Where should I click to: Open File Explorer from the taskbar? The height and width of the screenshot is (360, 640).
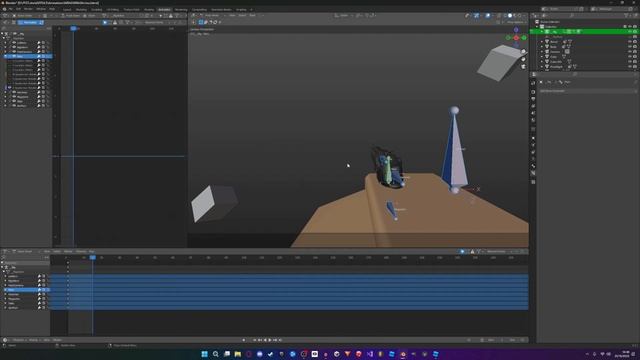click(x=238, y=354)
